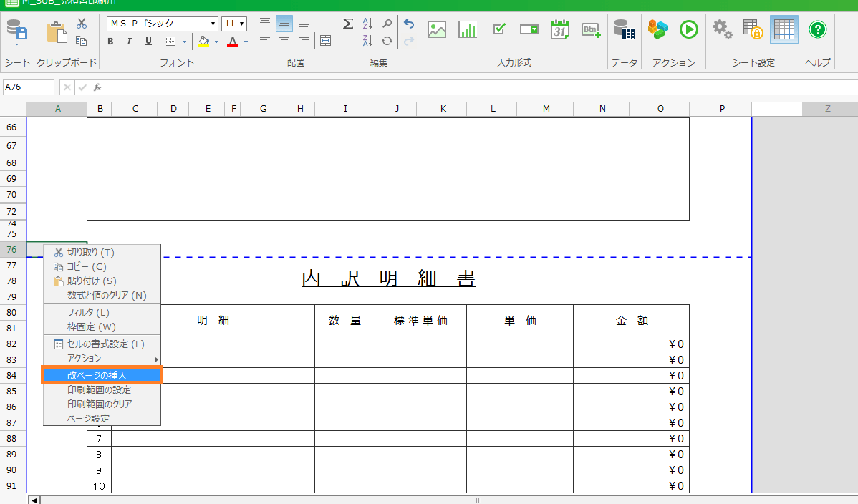Click セルの書式設定 (F) in context menu
The image size is (858, 504).
coord(105,344)
